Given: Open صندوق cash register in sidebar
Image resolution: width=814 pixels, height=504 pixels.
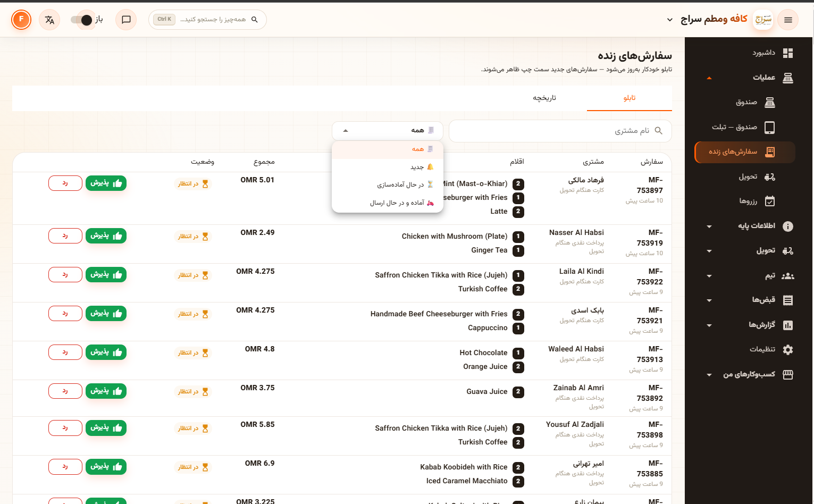Looking at the screenshot, I should tap(744, 102).
